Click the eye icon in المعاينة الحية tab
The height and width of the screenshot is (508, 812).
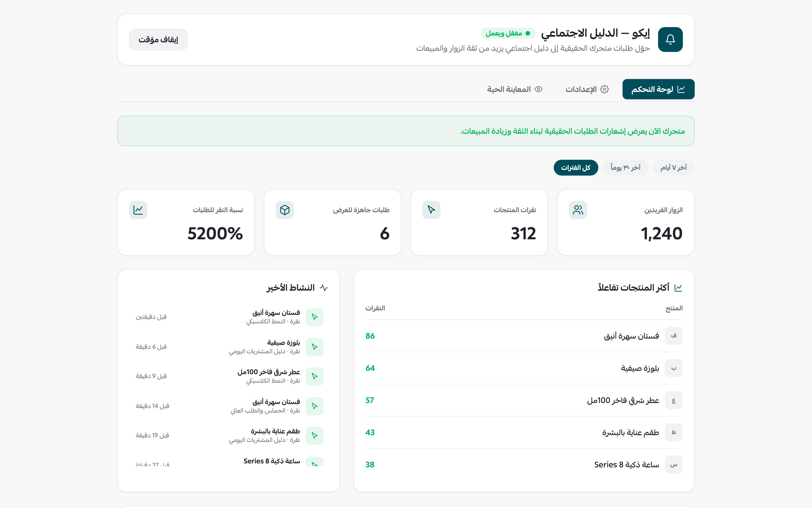(x=539, y=89)
